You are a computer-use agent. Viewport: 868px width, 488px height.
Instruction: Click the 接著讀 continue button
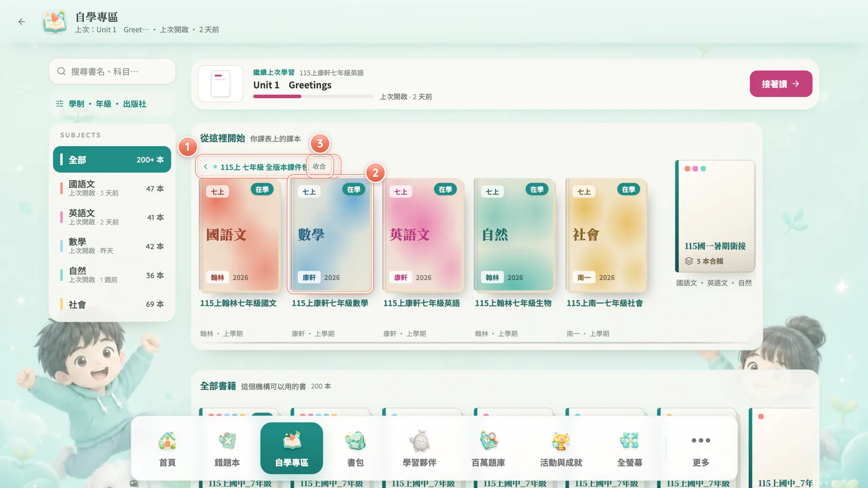pyautogui.click(x=781, y=84)
